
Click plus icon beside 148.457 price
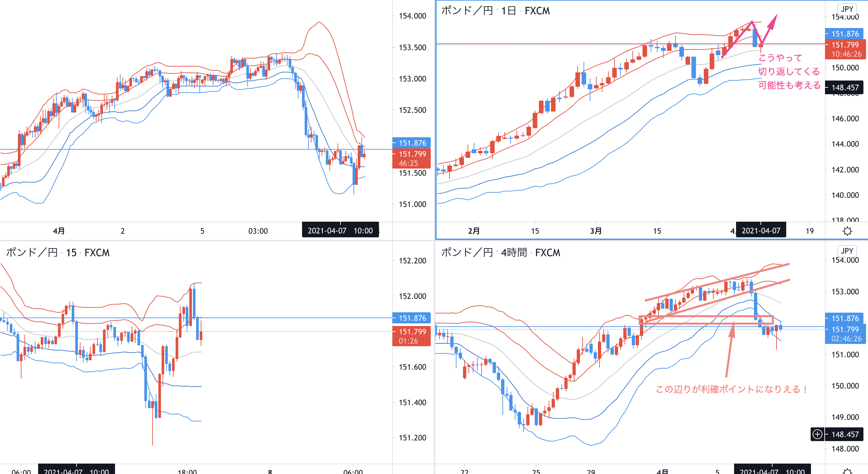click(x=817, y=434)
